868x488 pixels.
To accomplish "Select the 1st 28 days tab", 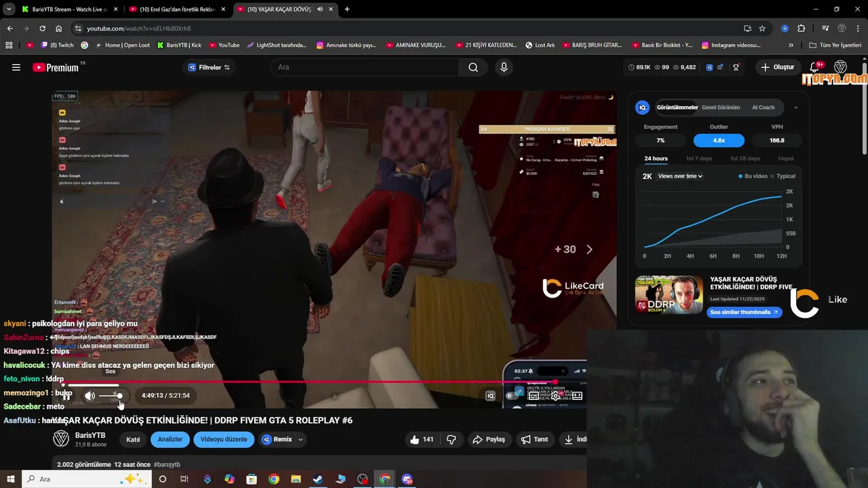I will pos(745,159).
